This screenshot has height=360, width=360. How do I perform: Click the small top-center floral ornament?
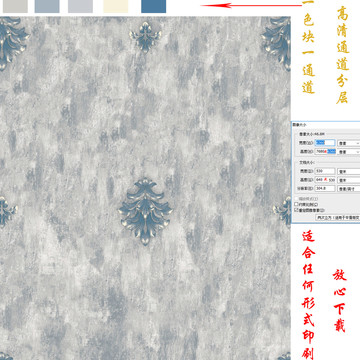coord(146,36)
